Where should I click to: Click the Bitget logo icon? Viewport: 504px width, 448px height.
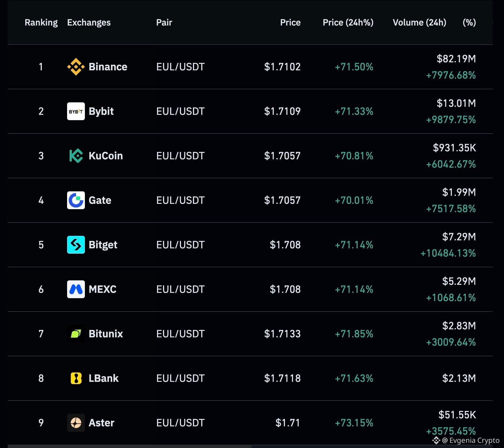coord(76,245)
